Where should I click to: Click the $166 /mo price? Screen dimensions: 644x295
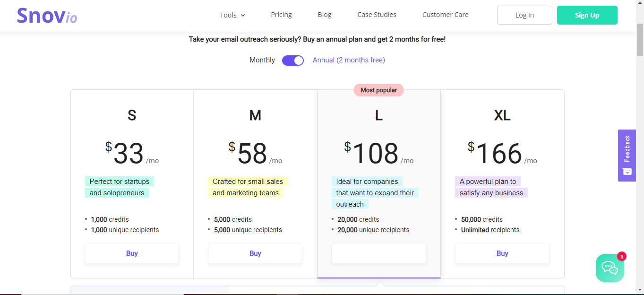coord(502,154)
